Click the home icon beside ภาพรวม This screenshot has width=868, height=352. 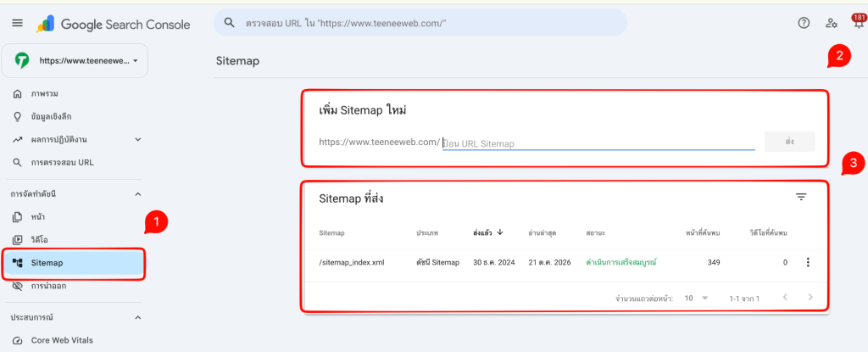pyautogui.click(x=18, y=93)
